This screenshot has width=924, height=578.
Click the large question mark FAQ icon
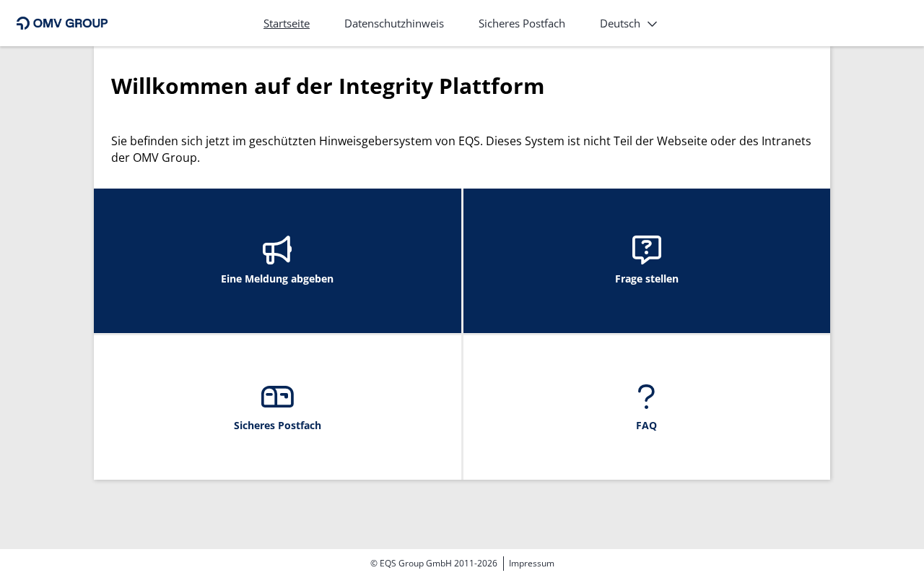click(x=646, y=397)
